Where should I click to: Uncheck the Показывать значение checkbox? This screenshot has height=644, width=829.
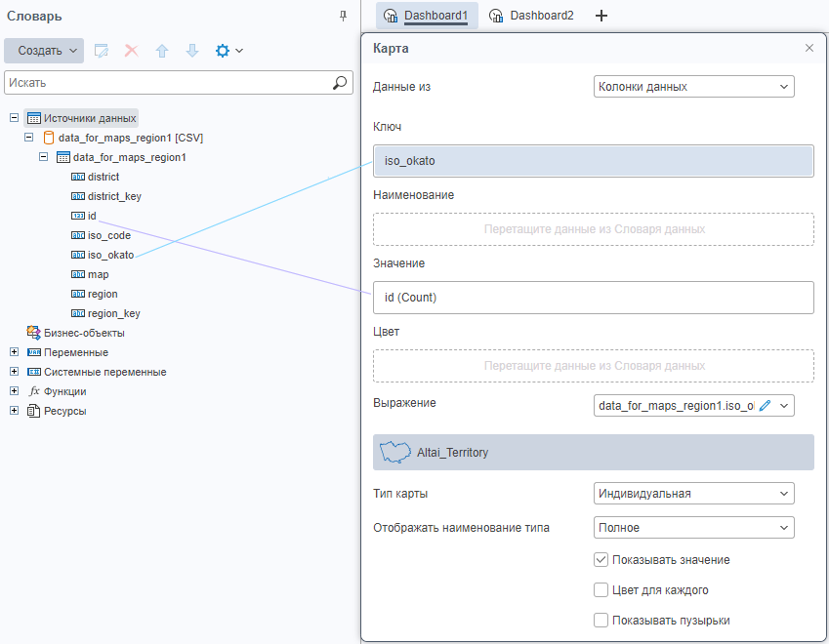coord(601,560)
